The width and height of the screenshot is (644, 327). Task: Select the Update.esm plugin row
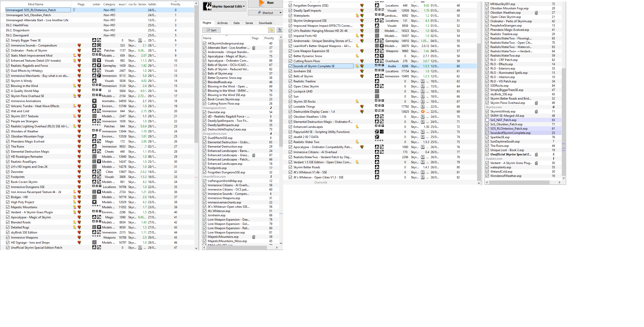(x=523, y=159)
